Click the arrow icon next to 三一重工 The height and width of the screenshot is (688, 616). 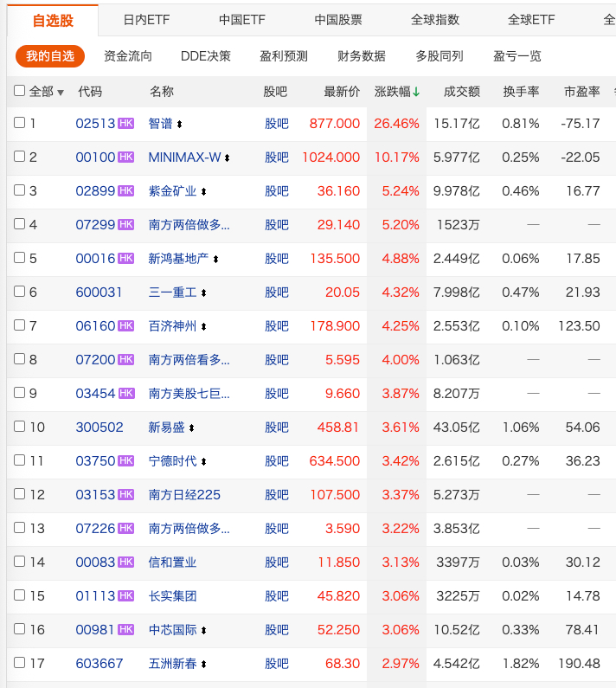[x=203, y=293]
